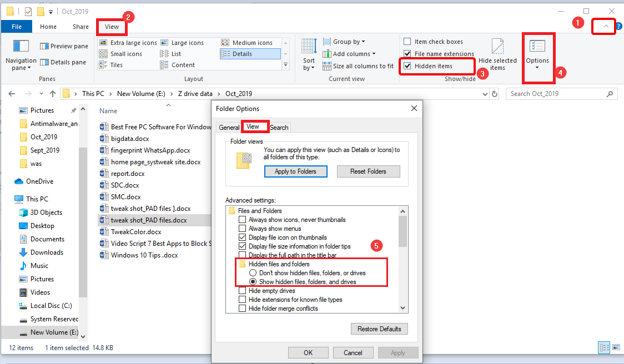The width and height of the screenshot is (624, 364).
Task: Uncheck Display file size information in folder tips
Action: pyautogui.click(x=242, y=246)
